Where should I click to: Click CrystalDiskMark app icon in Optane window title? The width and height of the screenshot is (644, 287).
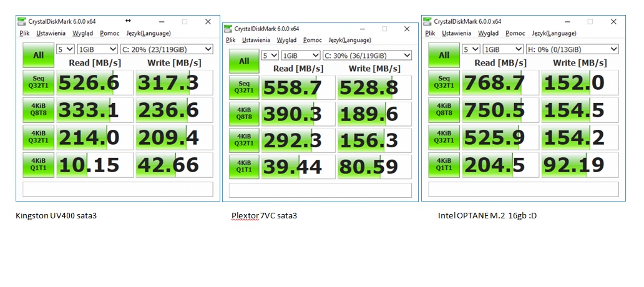pyautogui.click(x=427, y=21)
